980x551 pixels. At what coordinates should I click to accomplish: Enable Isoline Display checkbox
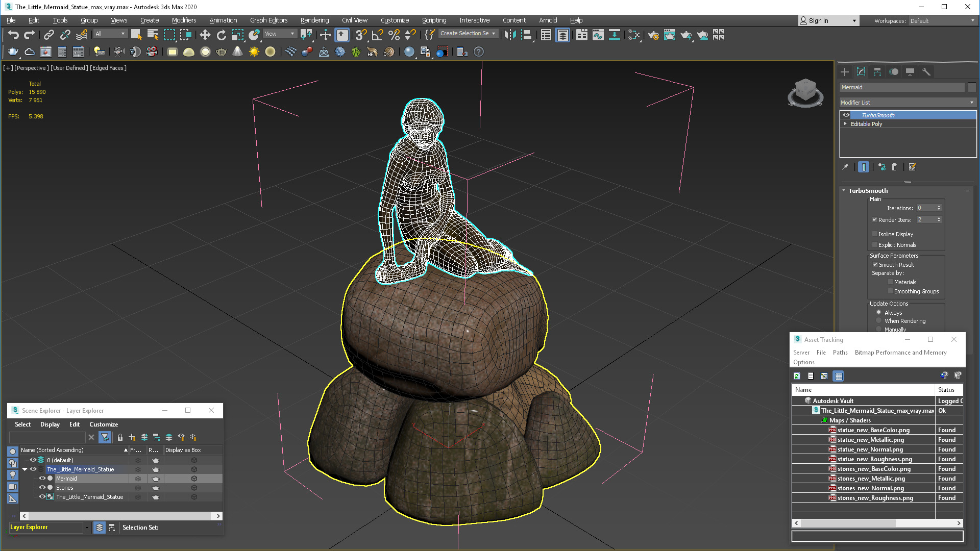(x=875, y=234)
